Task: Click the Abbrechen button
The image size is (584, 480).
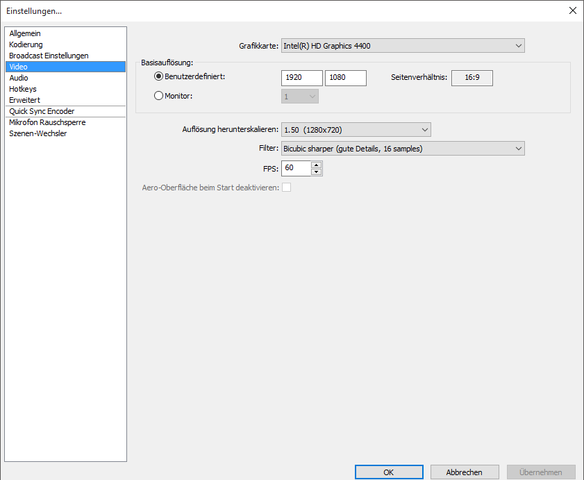Action: click(x=464, y=472)
